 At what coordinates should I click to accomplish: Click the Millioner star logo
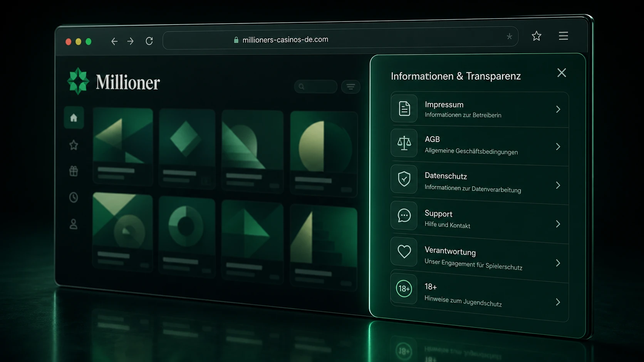78,81
